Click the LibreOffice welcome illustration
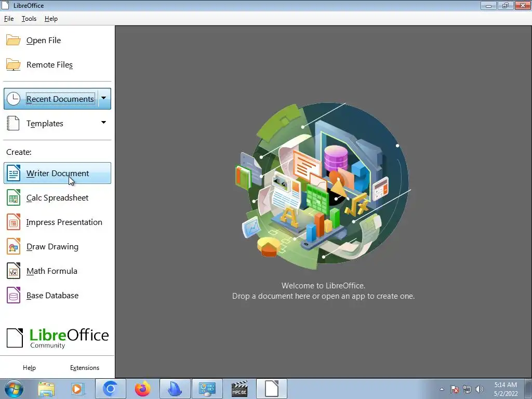The height and width of the screenshot is (399, 532). pos(323,186)
